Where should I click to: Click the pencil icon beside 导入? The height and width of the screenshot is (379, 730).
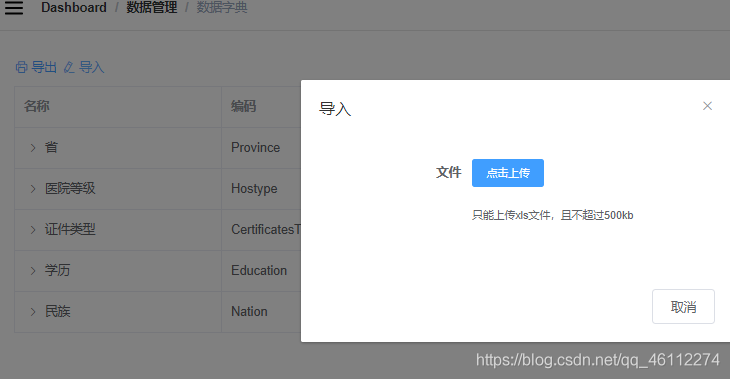69,68
